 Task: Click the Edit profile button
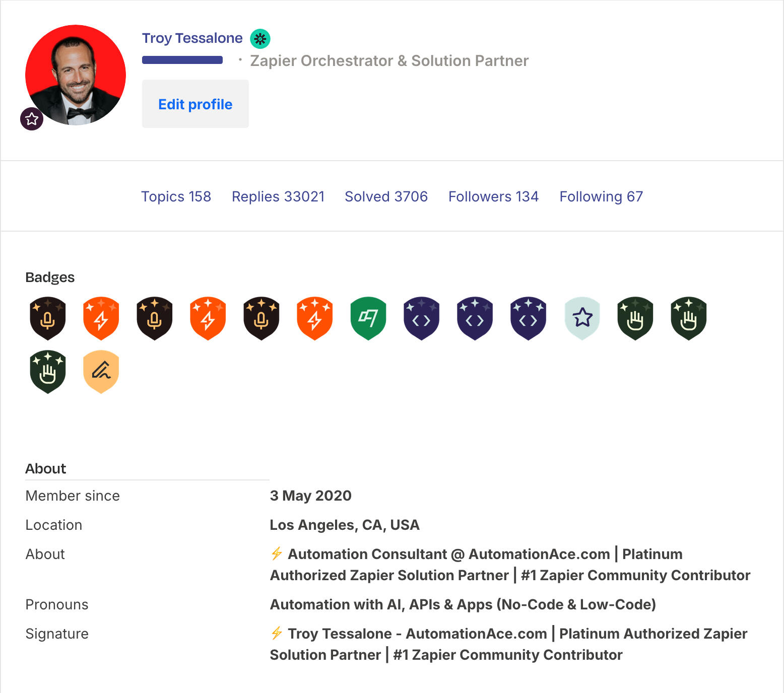[195, 104]
